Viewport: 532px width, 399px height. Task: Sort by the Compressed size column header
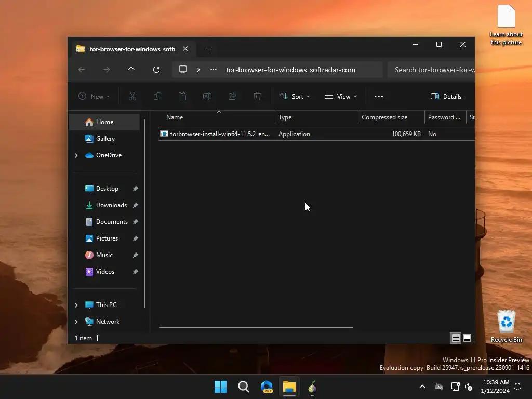(x=391, y=117)
